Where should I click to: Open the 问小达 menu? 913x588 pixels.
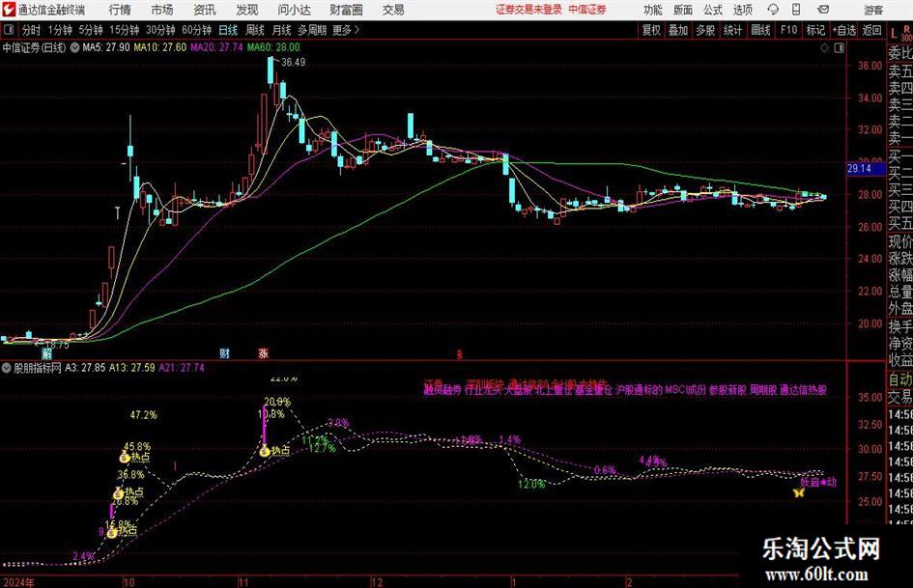pyautogui.click(x=294, y=10)
